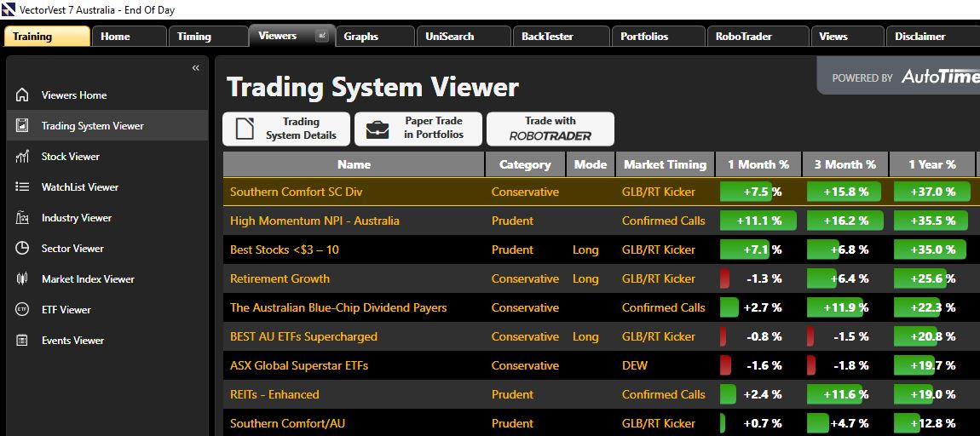980x436 pixels.
Task: Click -1.3 % bar for Retirement Growth
Action: (x=724, y=278)
